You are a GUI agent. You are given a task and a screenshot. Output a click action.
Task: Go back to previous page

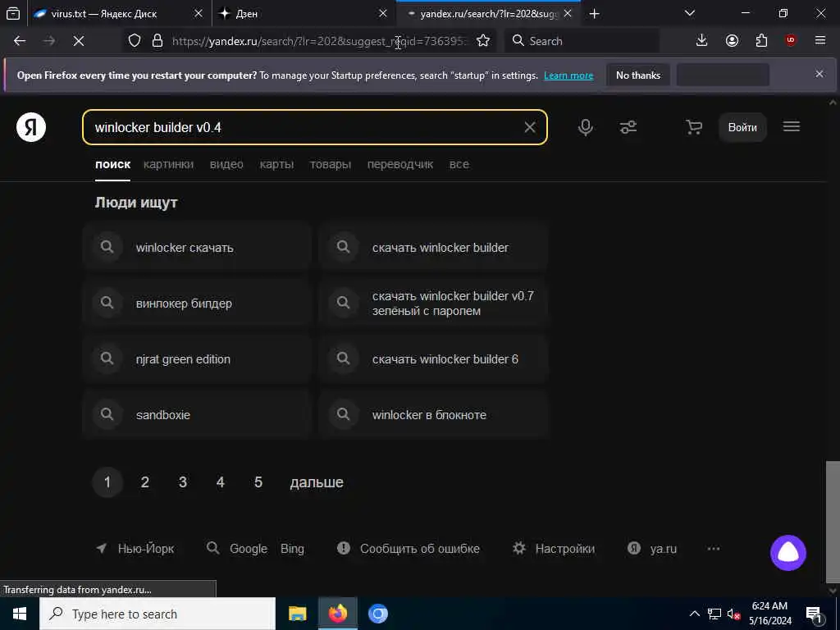pos(20,41)
